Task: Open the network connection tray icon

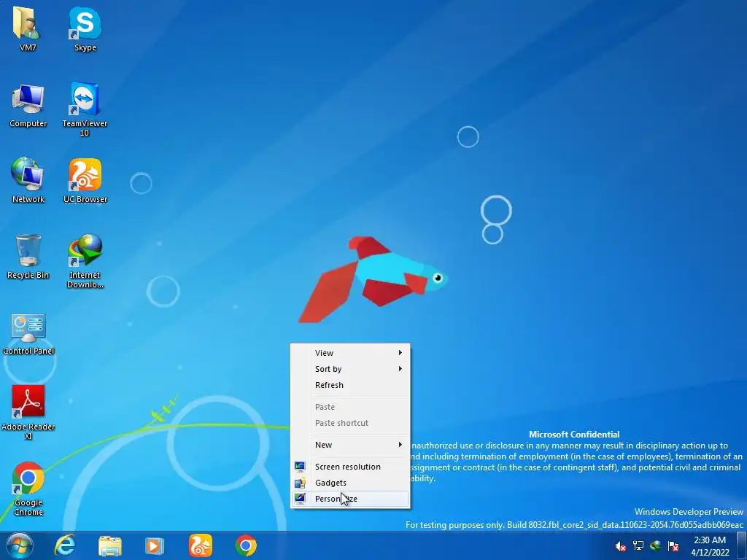Action: coord(638,545)
